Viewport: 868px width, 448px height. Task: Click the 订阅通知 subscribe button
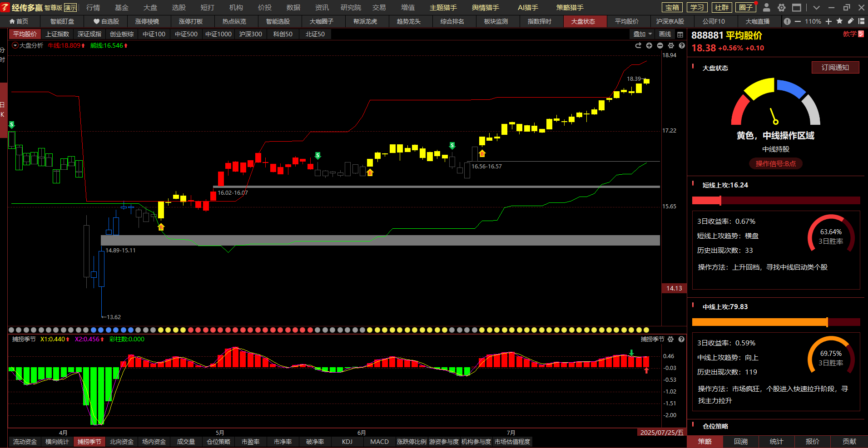tap(835, 68)
